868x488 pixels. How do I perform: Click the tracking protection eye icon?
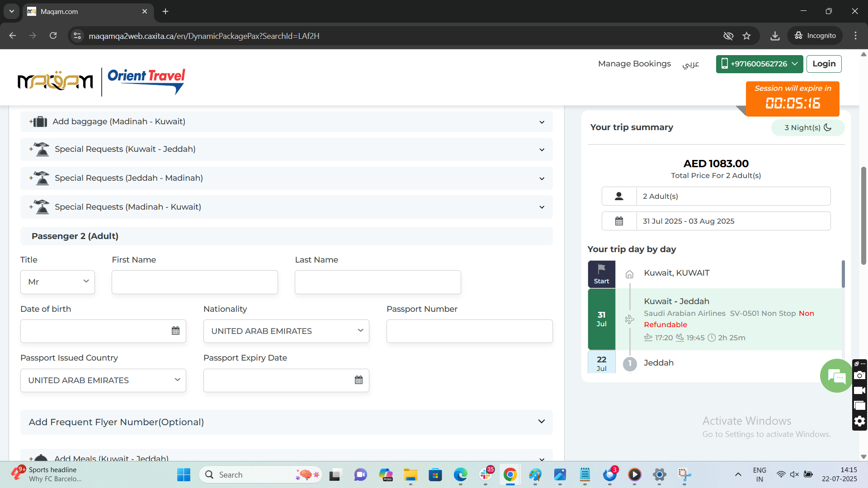click(728, 36)
